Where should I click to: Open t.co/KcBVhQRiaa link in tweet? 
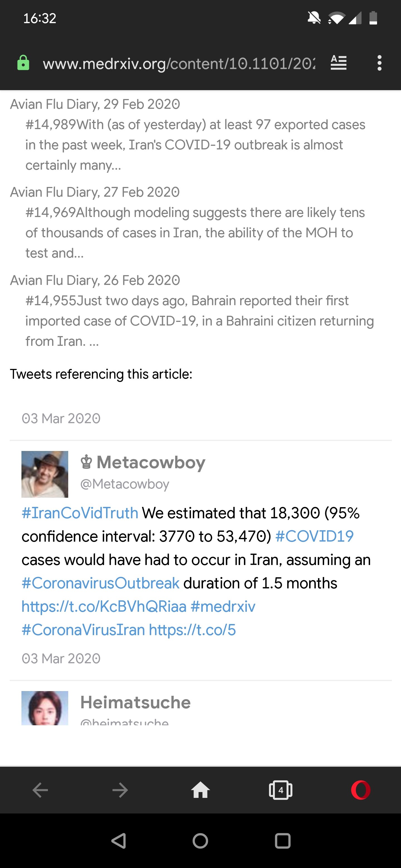[x=104, y=606]
